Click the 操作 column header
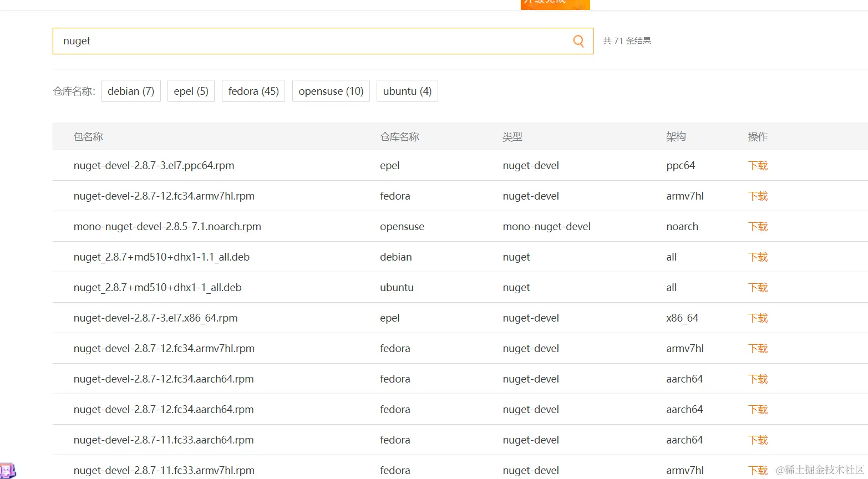The image size is (868, 479). click(758, 137)
